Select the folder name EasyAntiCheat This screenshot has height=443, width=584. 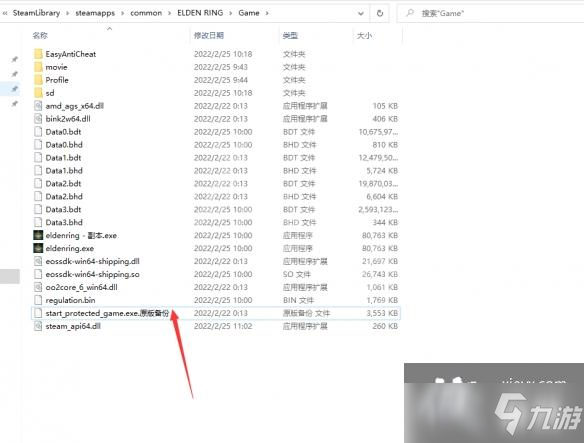tap(71, 54)
